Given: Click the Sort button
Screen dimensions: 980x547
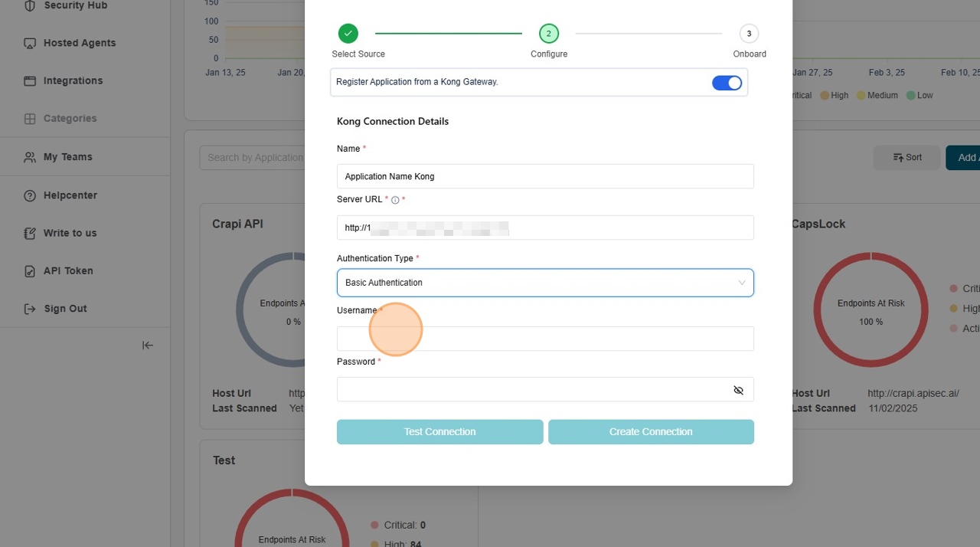Looking at the screenshot, I should click(906, 158).
